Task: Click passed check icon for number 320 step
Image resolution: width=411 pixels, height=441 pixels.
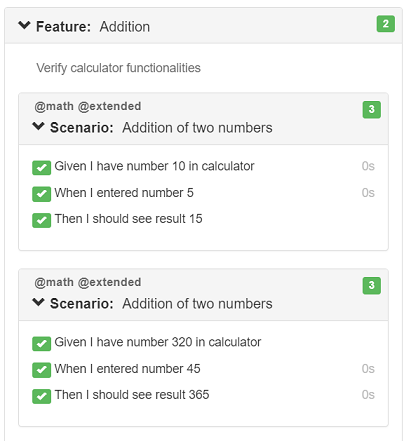Action: [41, 343]
